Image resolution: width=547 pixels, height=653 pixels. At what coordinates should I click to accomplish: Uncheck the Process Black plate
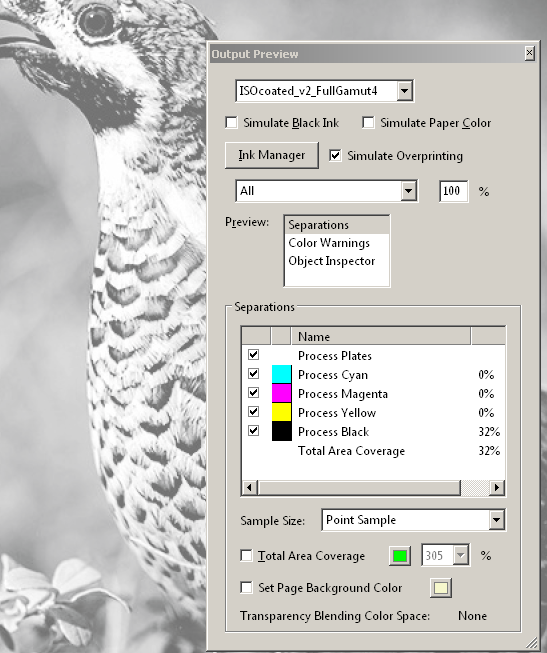[253, 431]
